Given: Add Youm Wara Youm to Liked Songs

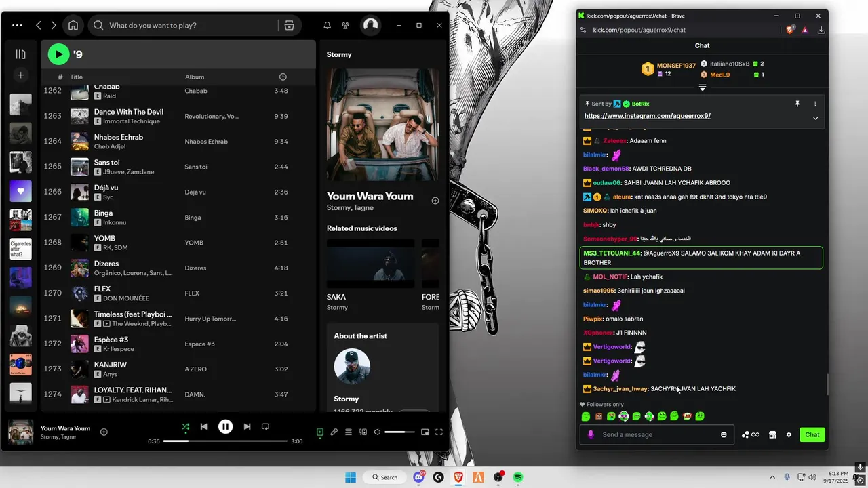Looking at the screenshot, I should pos(435,201).
